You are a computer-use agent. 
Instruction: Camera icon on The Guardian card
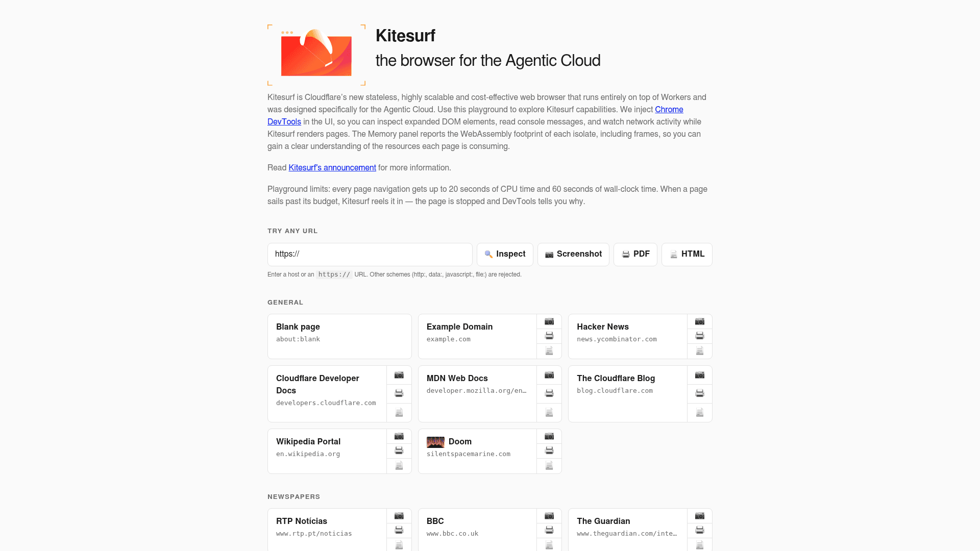[700, 516]
